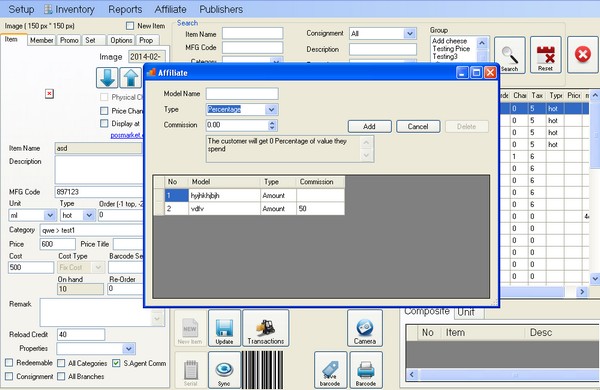
Task: Click the Reload Credit field
Action: point(81,335)
